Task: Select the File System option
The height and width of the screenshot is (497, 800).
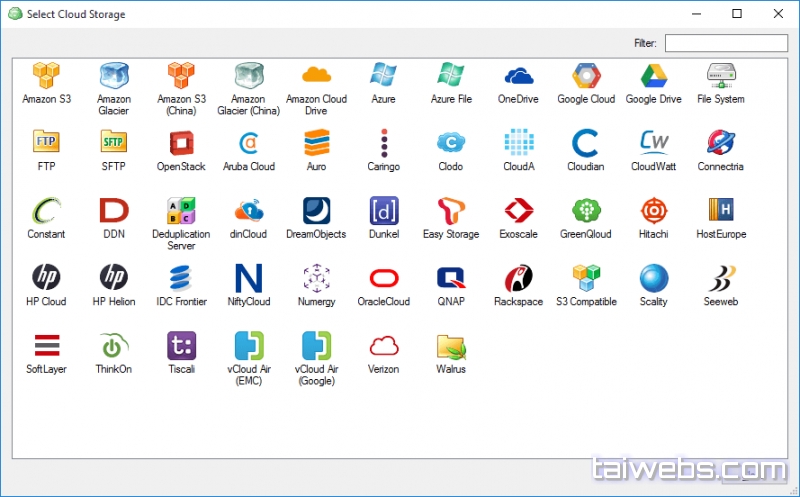Action: pyautogui.click(x=720, y=76)
